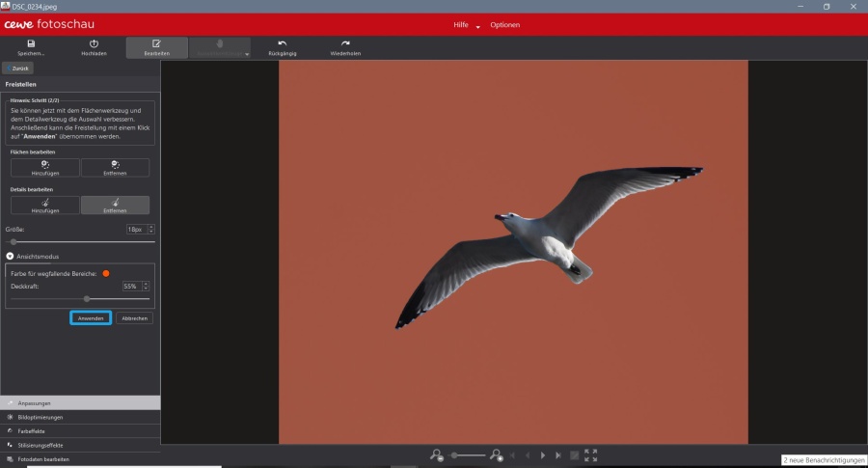This screenshot has width=868, height=468.
Task: Click the Abbrechen button
Action: [134, 317]
